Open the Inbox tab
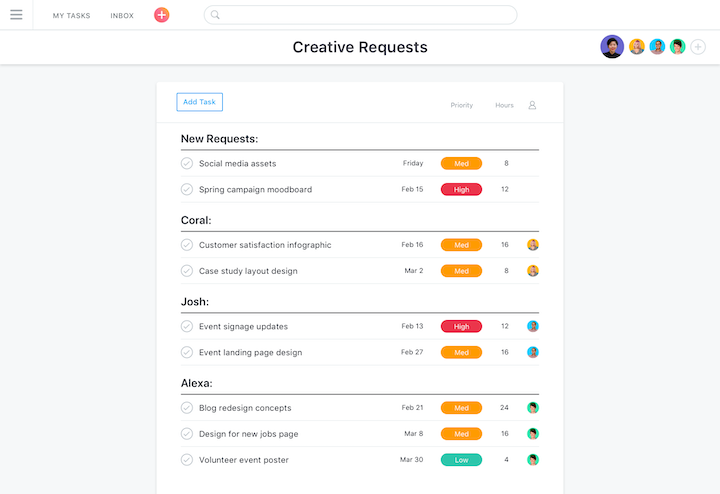This screenshot has height=494, width=720. tap(122, 16)
